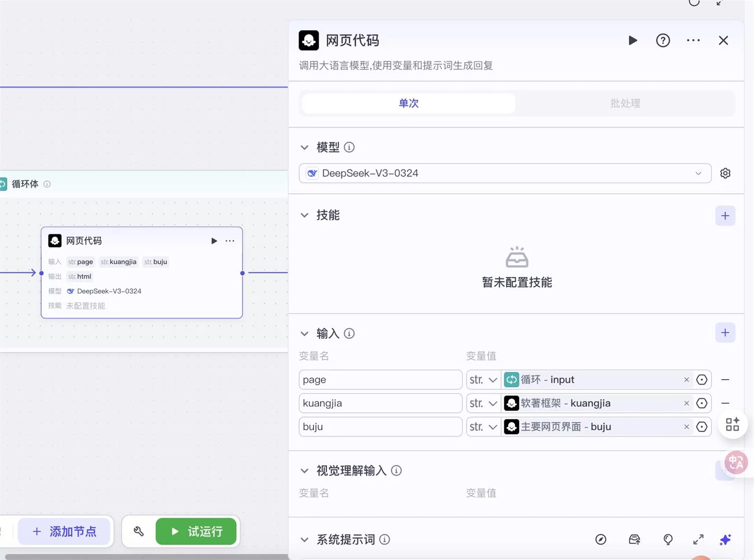754x560 pixels.
Task: Click the 添加节点 button
Action: click(64, 531)
